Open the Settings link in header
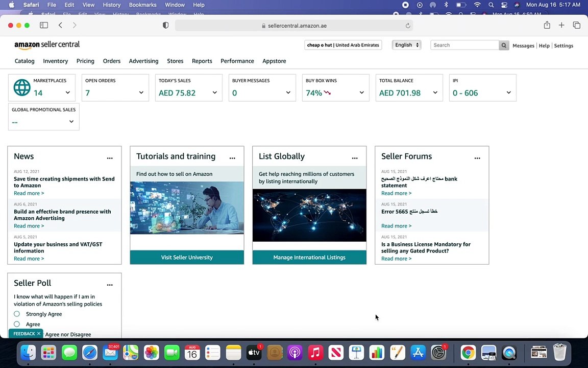This screenshot has width=588, height=368. point(563,45)
